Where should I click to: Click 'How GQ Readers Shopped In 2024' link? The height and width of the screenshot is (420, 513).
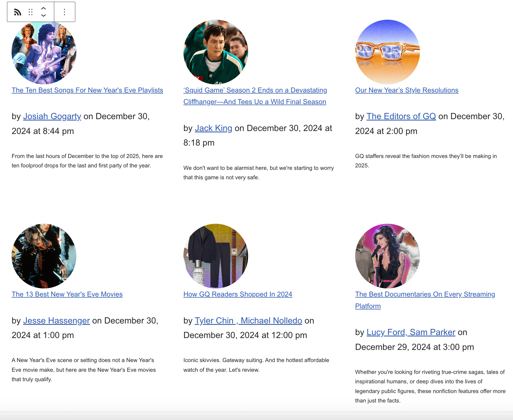(238, 294)
